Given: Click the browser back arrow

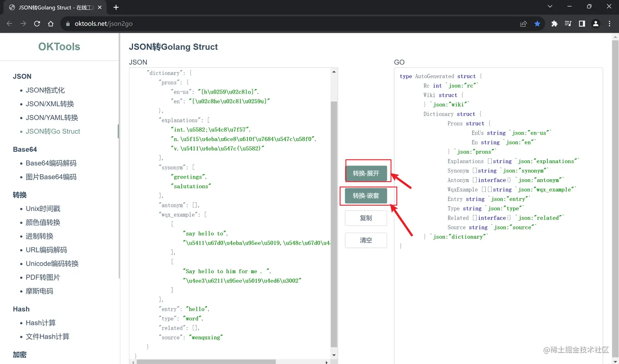Looking at the screenshot, I should (x=9, y=24).
